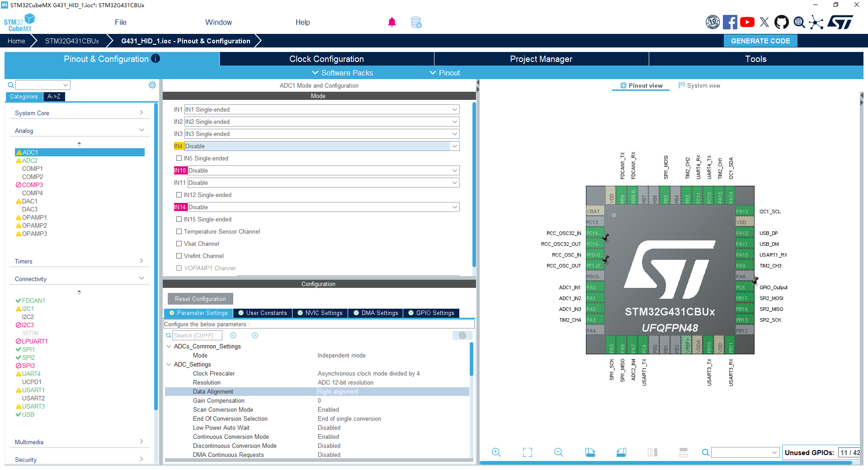Go to Home breadcrumb
Viewport: 868px width, 470px height.
coord(16,41)
